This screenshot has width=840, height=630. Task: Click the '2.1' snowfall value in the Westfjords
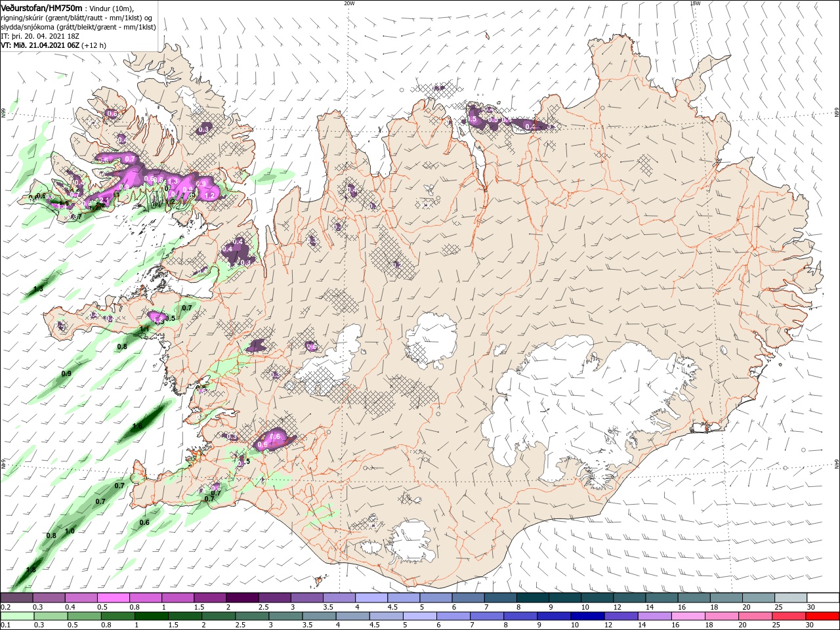[105, 200]
